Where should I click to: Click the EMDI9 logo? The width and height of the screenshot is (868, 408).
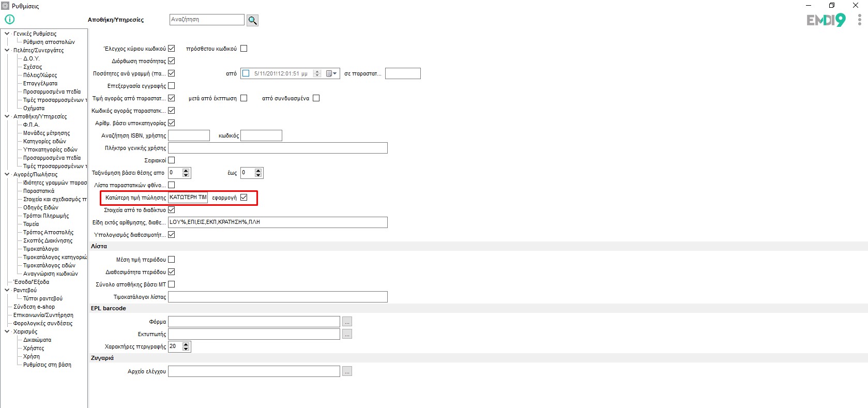point(826,20)
